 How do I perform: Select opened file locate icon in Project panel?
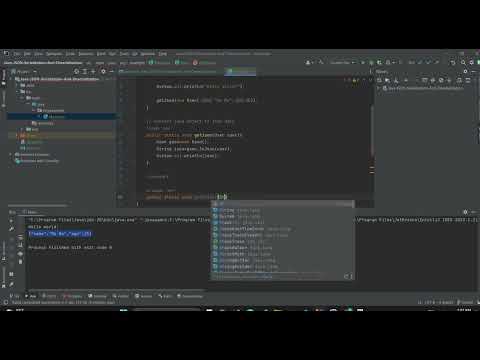(77, 72)
